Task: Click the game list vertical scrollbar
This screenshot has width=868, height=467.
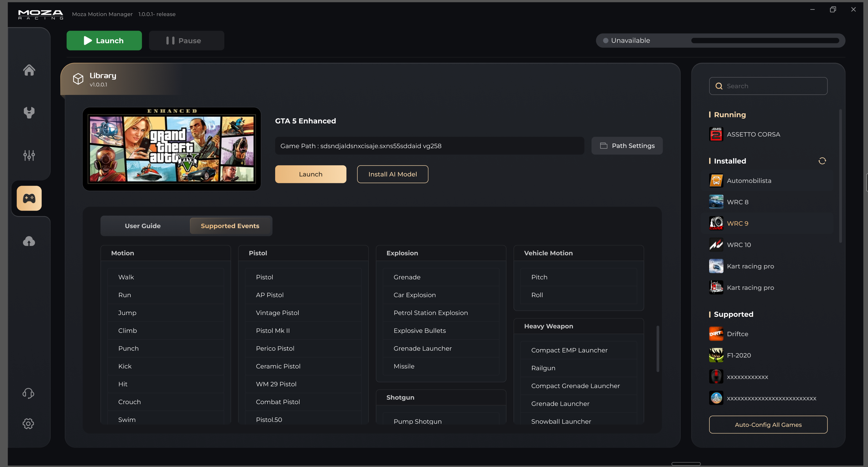Action: pyautogui.click(x=840, y=175)
